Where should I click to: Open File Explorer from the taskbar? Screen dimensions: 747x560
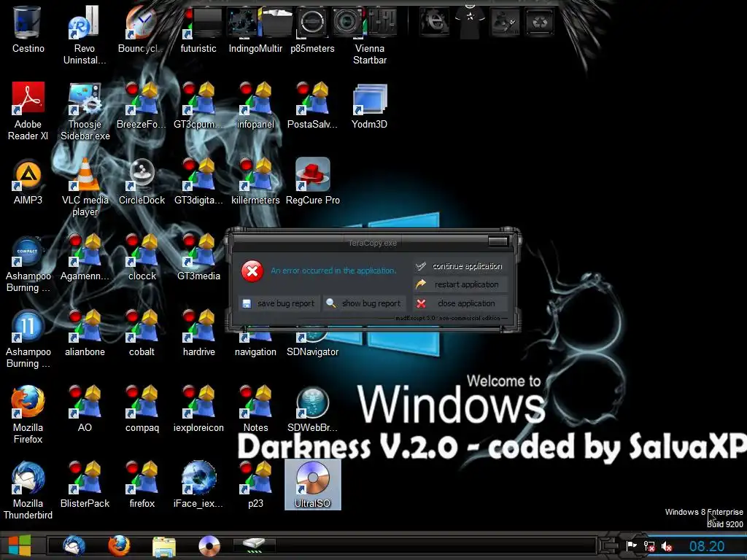click(x=164, y=546)
